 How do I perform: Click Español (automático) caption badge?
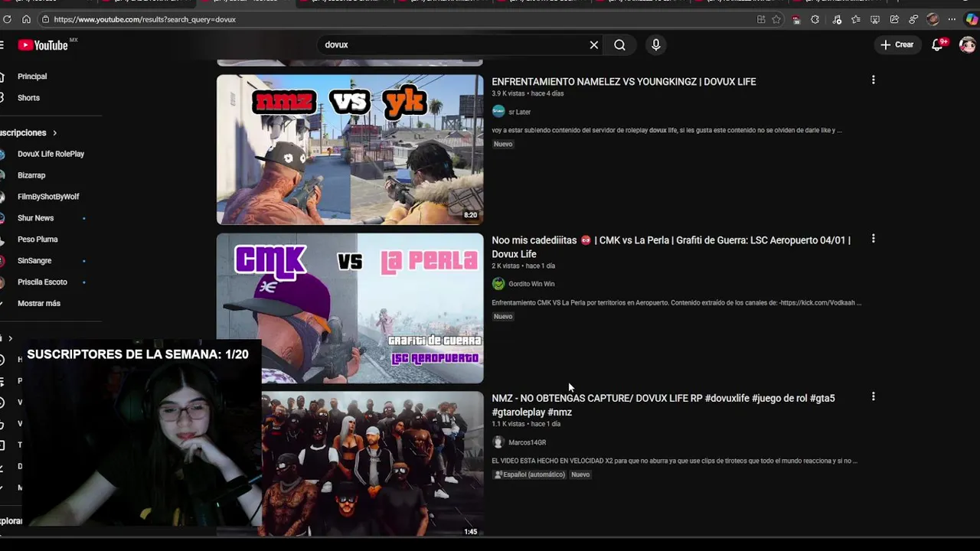pos(529,474)
